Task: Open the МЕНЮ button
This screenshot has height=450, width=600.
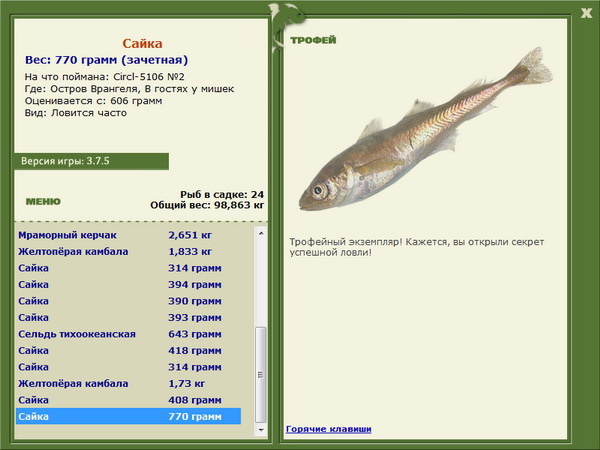Action: tap(43, 201)
